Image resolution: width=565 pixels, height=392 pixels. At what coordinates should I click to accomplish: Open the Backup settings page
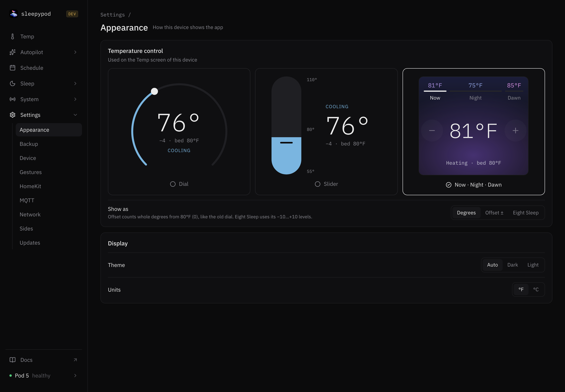click(49, 144)
